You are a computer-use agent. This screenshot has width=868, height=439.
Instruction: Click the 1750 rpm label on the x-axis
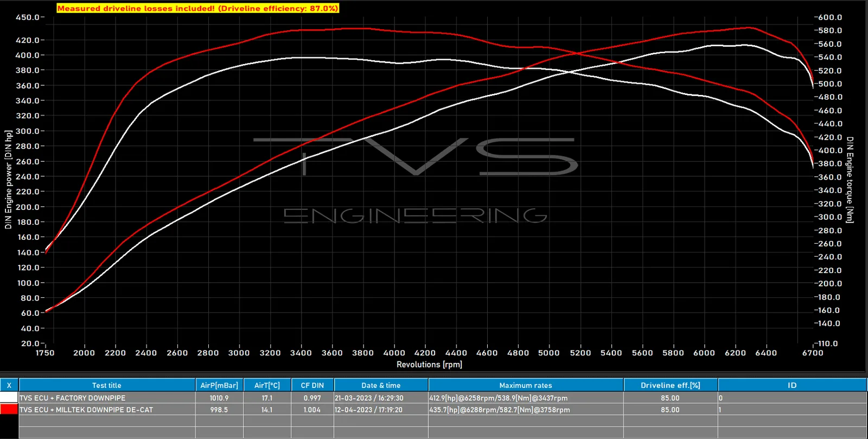(45, 353)
